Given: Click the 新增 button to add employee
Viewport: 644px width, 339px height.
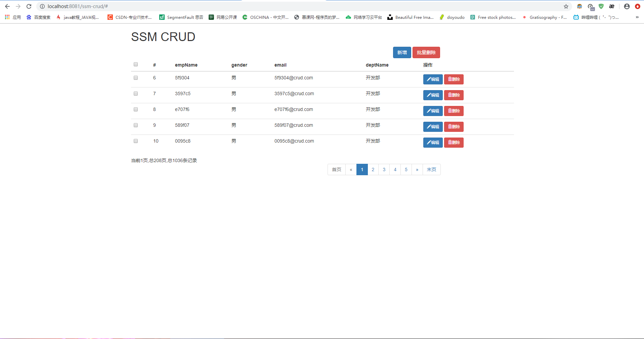Looking at the screenshot, I should [402, 52].
